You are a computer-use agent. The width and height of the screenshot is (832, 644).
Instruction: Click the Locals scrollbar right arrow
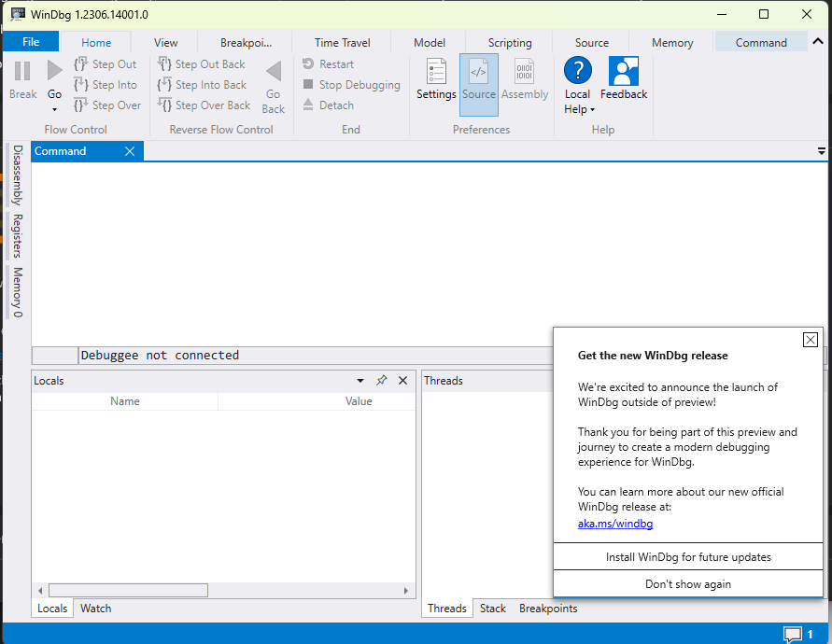click(406, 591)
